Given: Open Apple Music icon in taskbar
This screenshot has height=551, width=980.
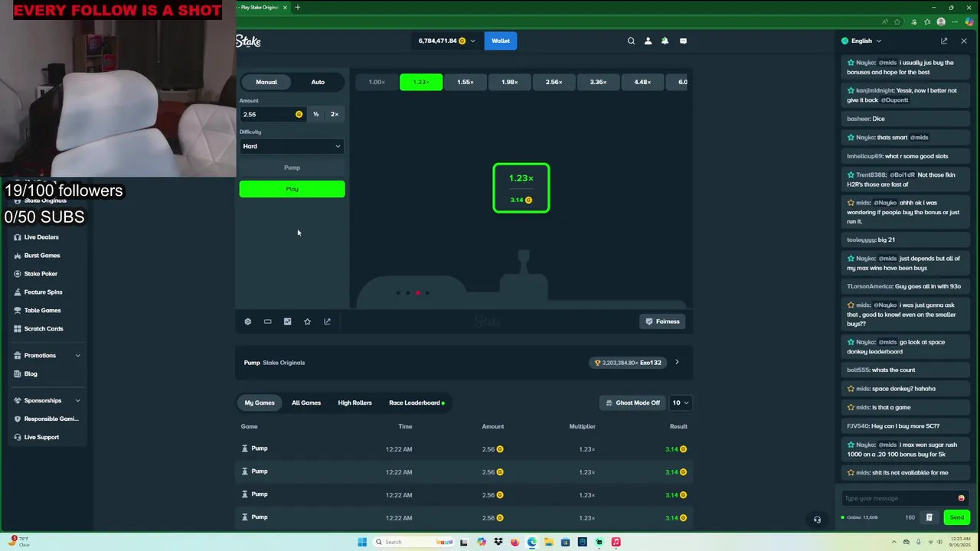Looking at the screenshot, I should pos(616,542).
